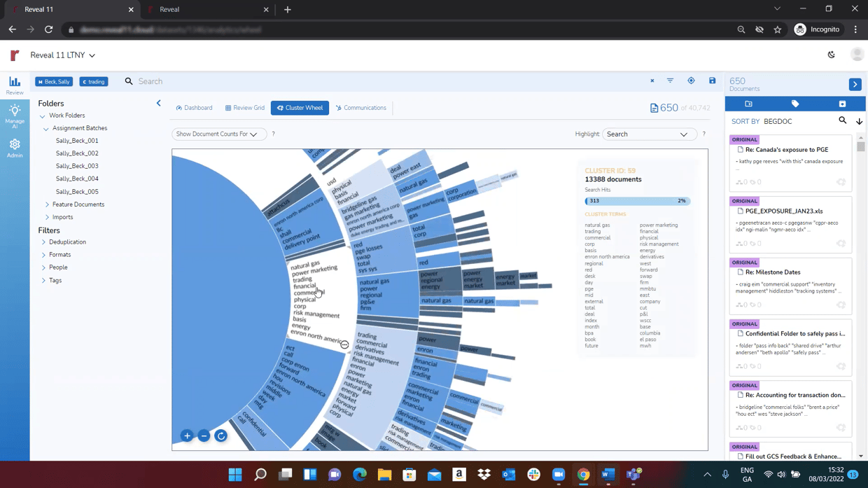
Task: Expand the Tags filter
Action: click(x=43, y=280)
